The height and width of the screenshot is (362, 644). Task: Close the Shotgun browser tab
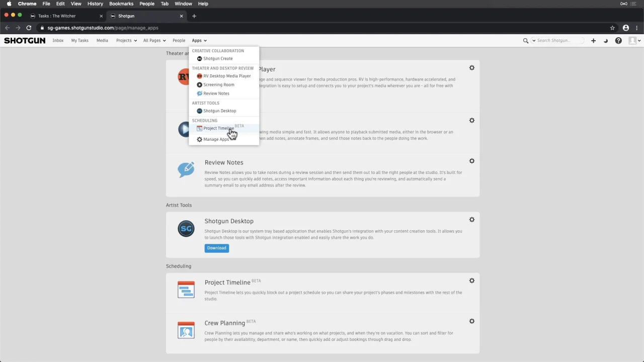182,16
